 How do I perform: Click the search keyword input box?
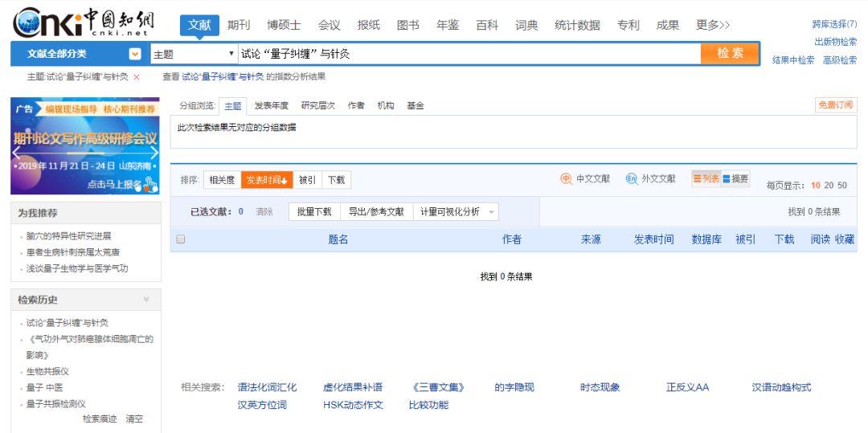click(466, 55)
